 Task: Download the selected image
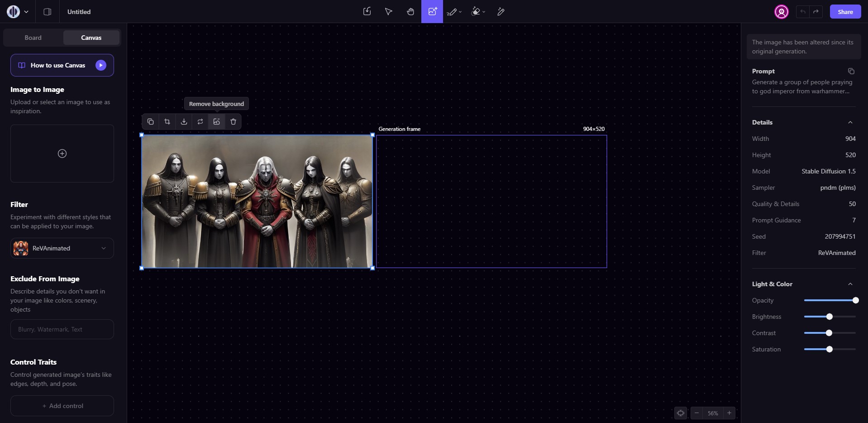184,122
